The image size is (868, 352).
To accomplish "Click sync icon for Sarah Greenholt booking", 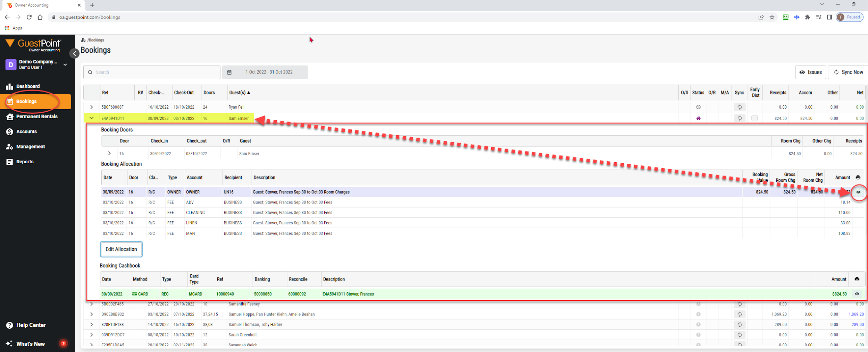I will [x=740, y=335].
